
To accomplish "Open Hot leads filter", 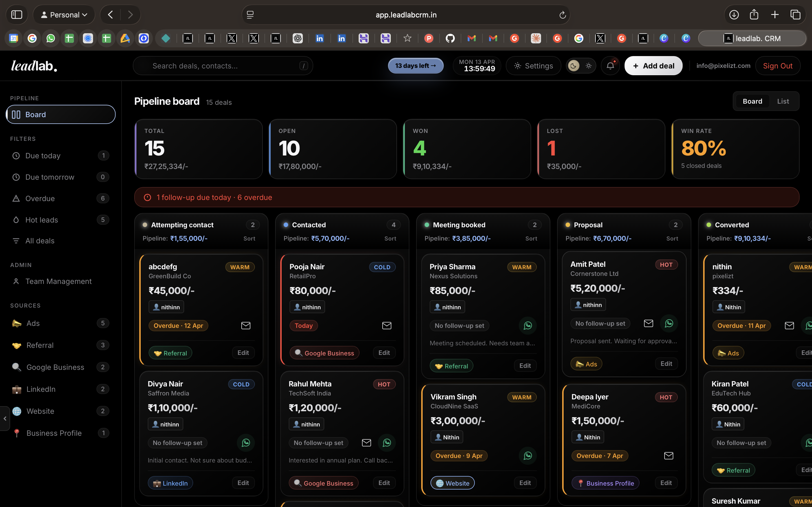I will tap(42, 220).
